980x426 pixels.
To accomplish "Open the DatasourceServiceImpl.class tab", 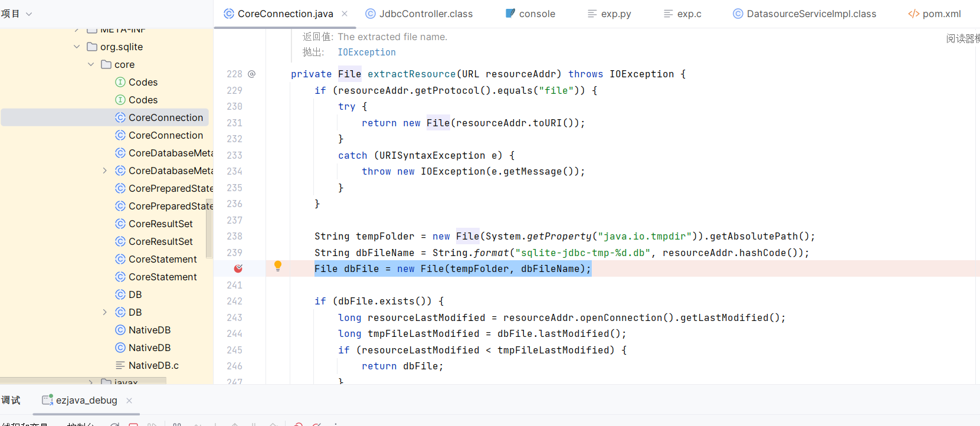I will (x=804, y=14).
